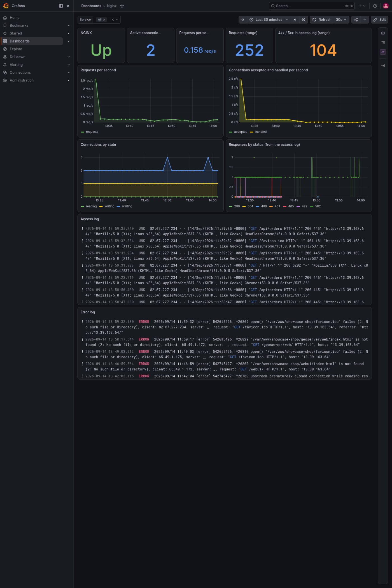Click purple icon in right rail
392x588 pixels.
[x=383, y=52]
